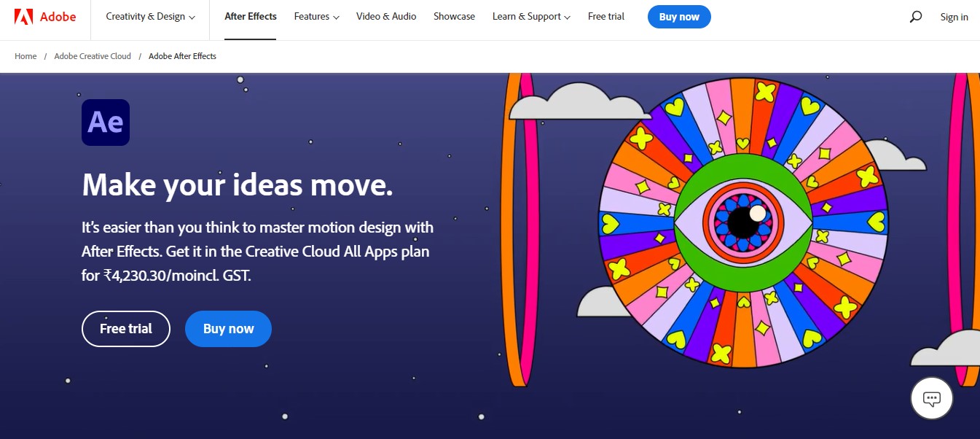Open the Adobe Creative Cloud breadcrumb link
The image size is (980, 439).
(x=92, y=55)
